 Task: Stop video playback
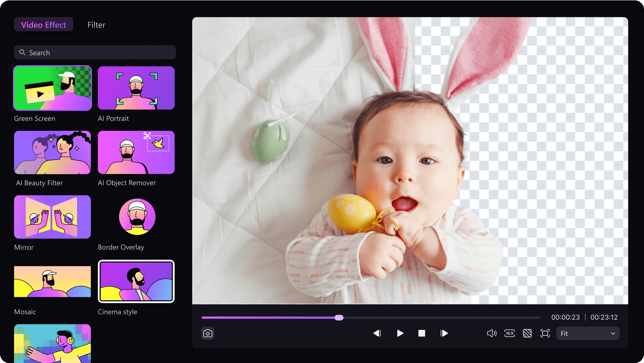pyautogui.click(x=422, y=333)
